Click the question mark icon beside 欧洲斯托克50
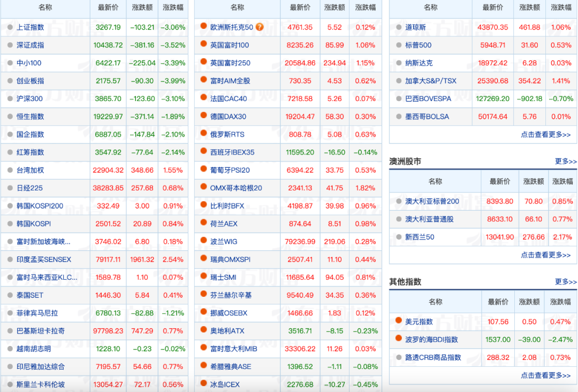 click(260, 27)
